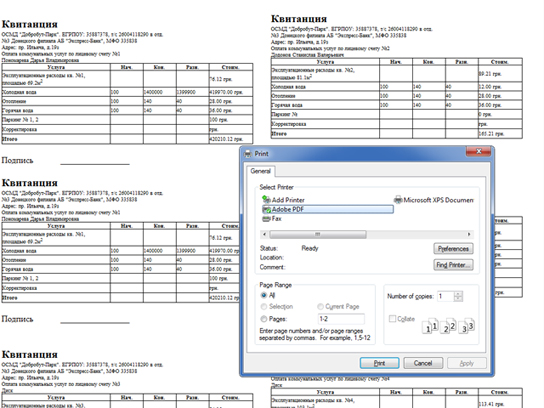
Task: Click the printer list horizontal scrollbar thumb
Action: coord(318,235)
